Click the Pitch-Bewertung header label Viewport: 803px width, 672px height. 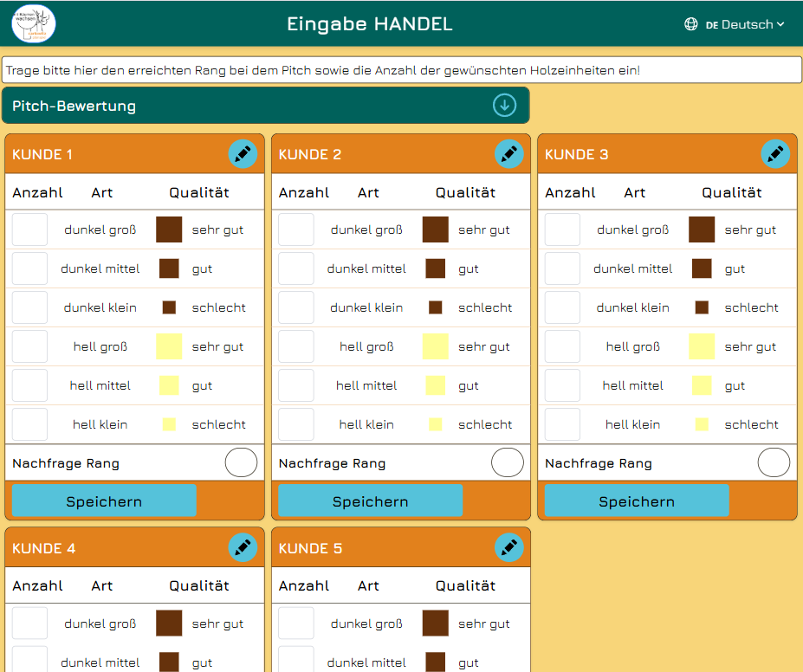pyautogui.click(x=74, y=106)
